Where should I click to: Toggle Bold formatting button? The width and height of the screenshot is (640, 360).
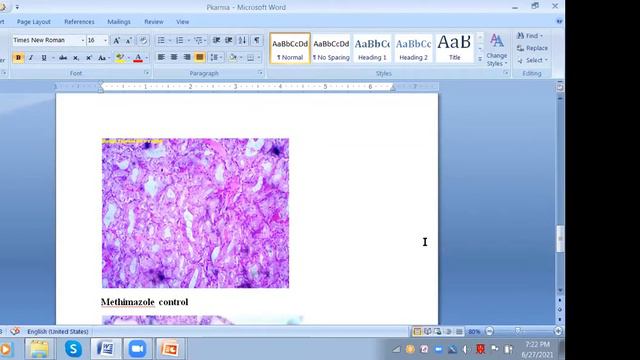(18, 58)
